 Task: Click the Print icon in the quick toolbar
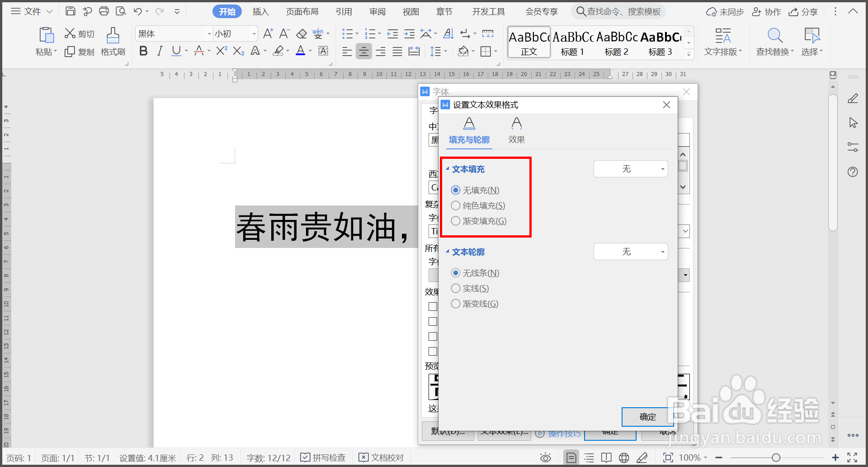coord(104,11)
